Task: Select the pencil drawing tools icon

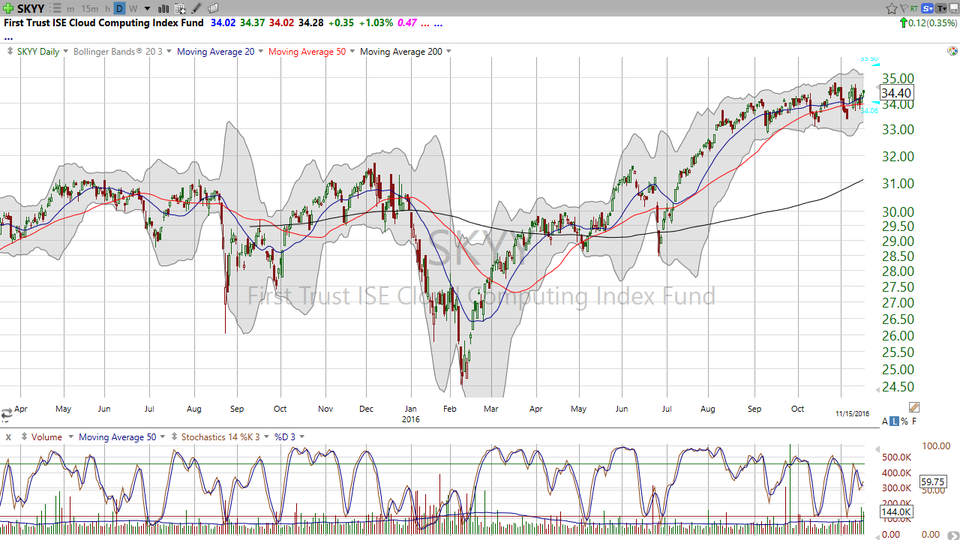Action: click(x=197, y=9)
